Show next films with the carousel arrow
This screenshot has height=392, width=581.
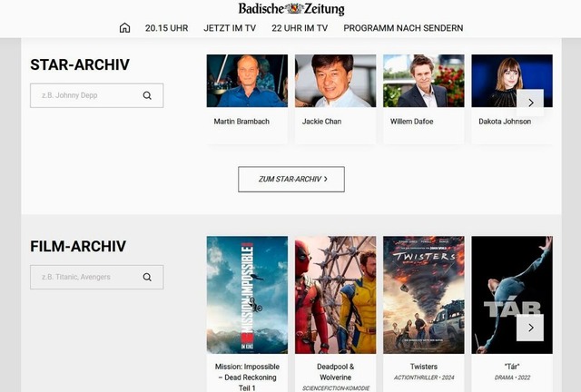click(x=530, y=328)
